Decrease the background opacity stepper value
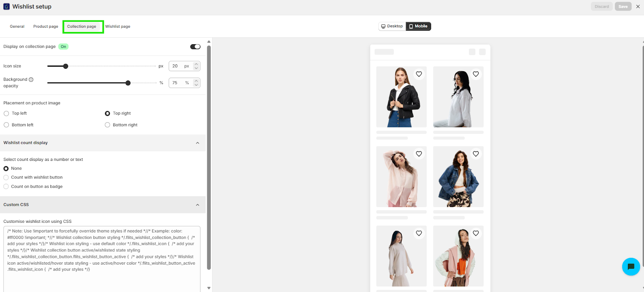The width and height of the screenshot is (644, 292). 196,85
